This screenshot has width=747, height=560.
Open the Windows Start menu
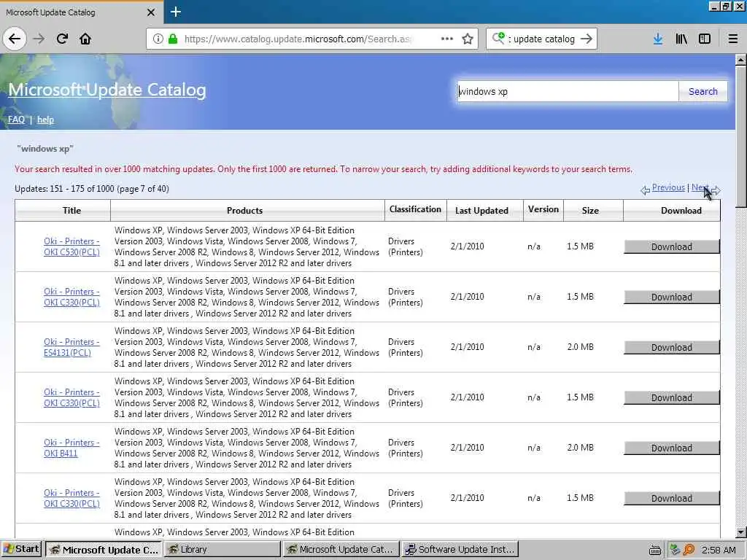(x=21, y=550)
